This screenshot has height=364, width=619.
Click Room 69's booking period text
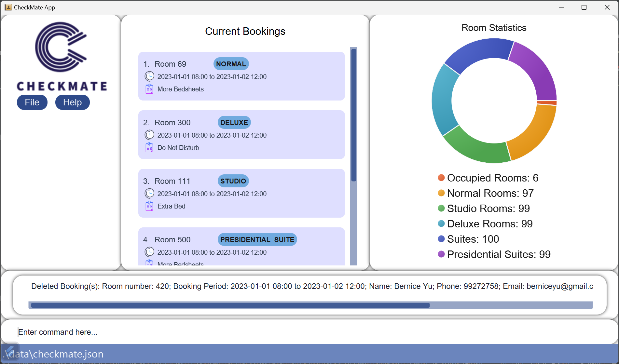point(212,77)
